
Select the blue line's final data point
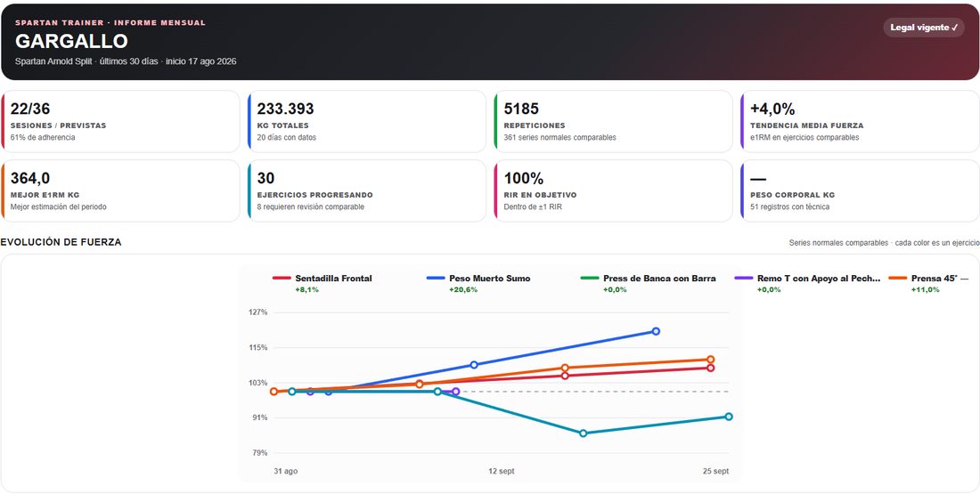tap(656, 331)
